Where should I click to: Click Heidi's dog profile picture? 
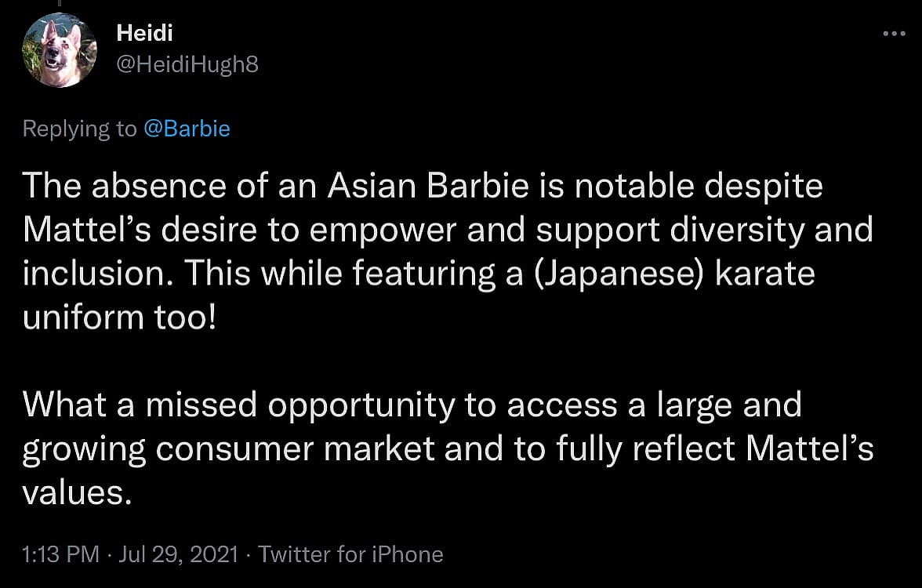[x=60, y=51]
